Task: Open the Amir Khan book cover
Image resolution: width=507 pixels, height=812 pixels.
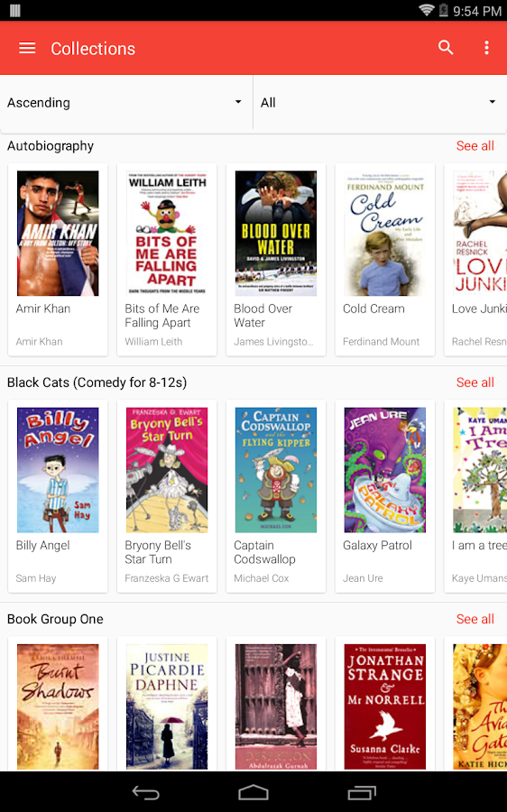Action: (x=58, y=234)
